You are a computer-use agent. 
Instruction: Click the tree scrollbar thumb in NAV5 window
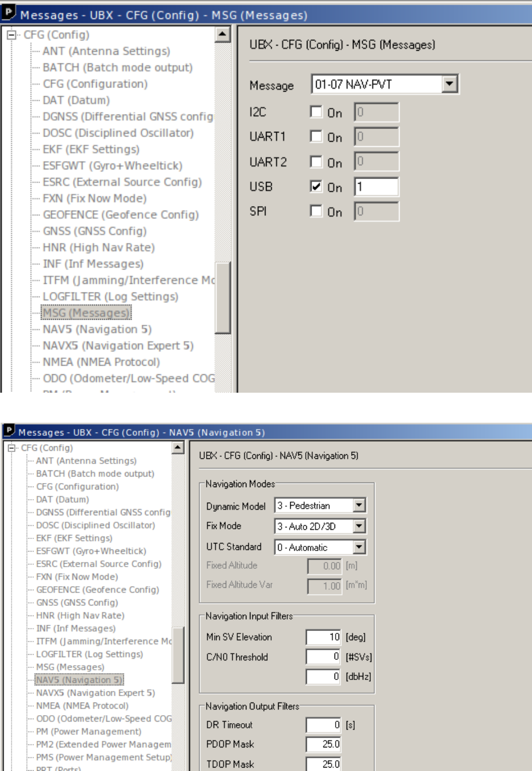178,655
